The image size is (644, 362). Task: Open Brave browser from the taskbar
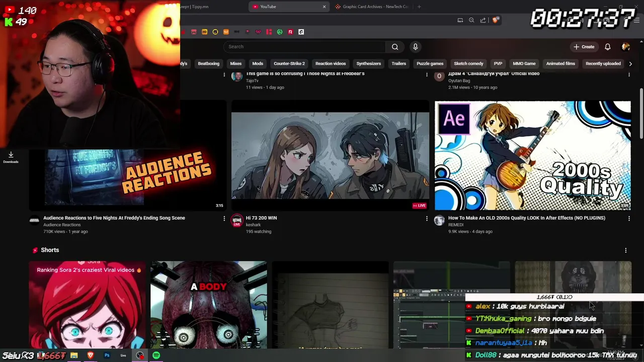[x=91, y=355]
